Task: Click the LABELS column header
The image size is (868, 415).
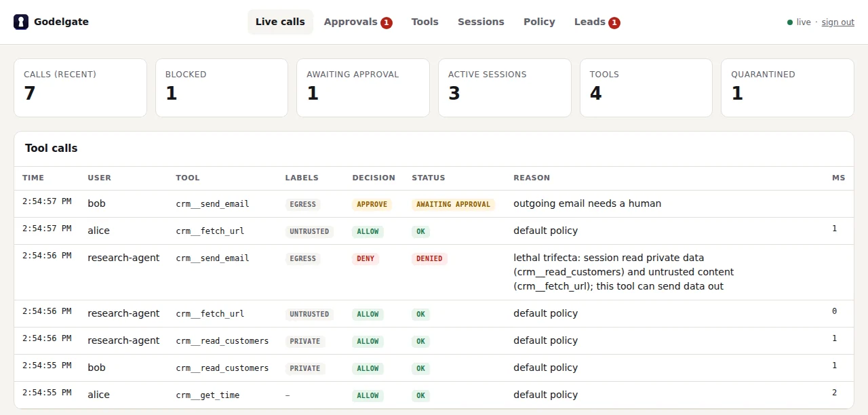Action: (x=302, y=178)
